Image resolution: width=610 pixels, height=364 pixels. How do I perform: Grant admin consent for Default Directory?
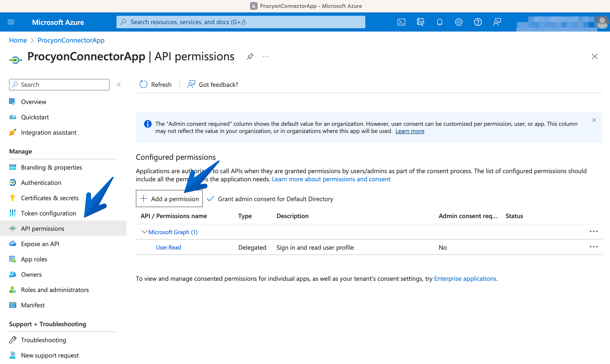click(x=270, y=199)
